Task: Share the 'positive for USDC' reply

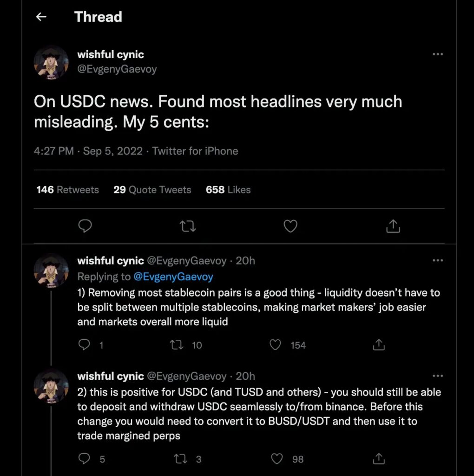Action: [379, 459]
